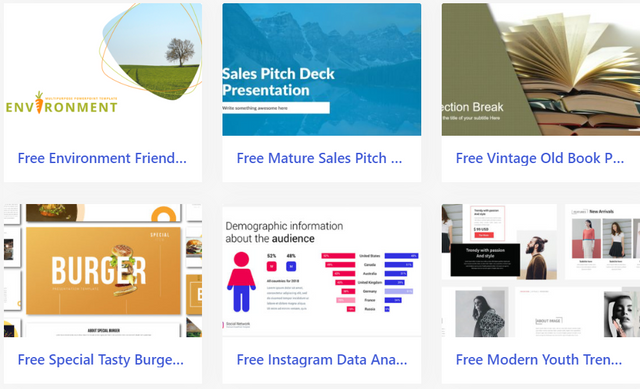Click the Free Vintage Old Book link
Screen dimensions: 640x389
point(540,158)
